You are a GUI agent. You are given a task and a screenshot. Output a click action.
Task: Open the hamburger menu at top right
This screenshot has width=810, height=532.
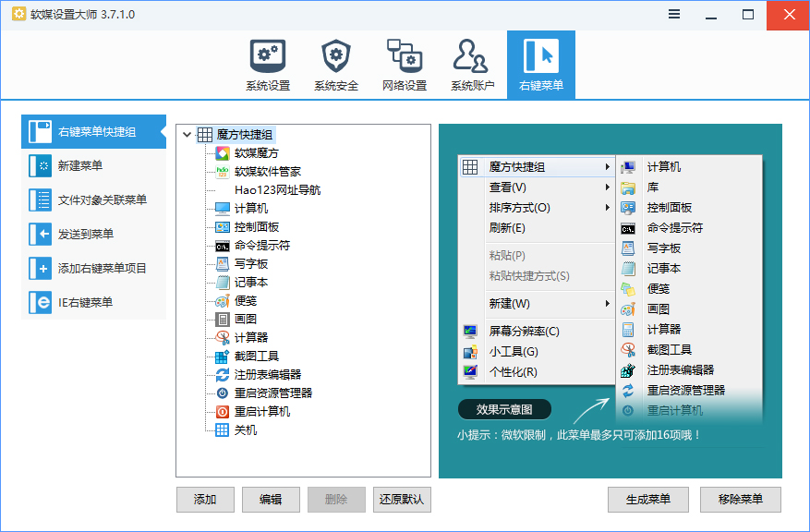[x=673, y=14]
